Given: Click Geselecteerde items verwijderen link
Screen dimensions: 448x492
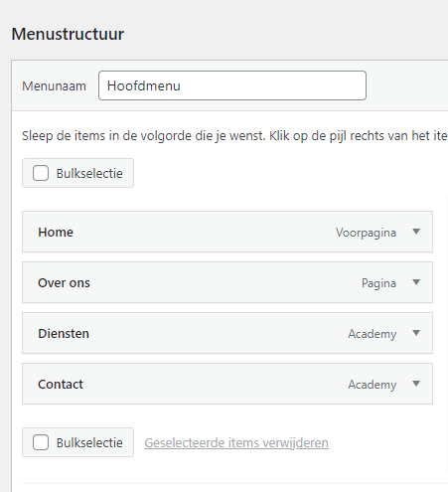Looking at the screenshot, I should coord(236,442).
